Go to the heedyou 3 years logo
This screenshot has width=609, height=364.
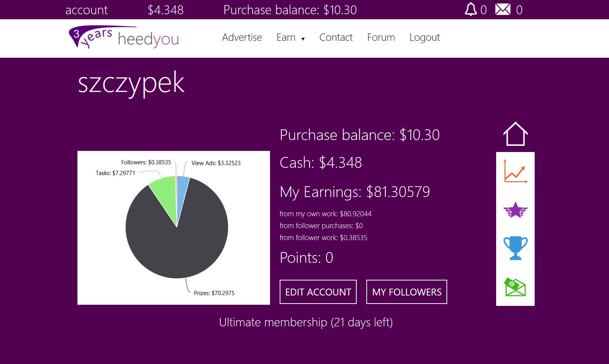(124, 37)
